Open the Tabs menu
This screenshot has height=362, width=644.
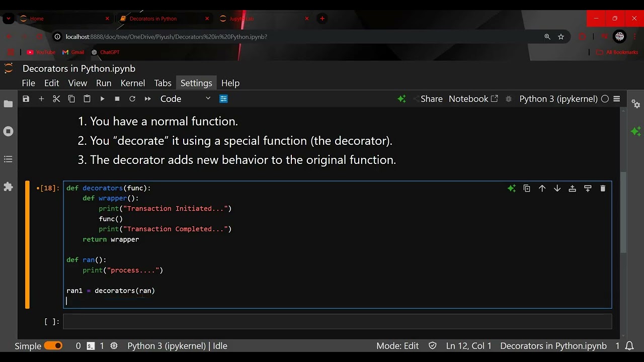point(163,83)
